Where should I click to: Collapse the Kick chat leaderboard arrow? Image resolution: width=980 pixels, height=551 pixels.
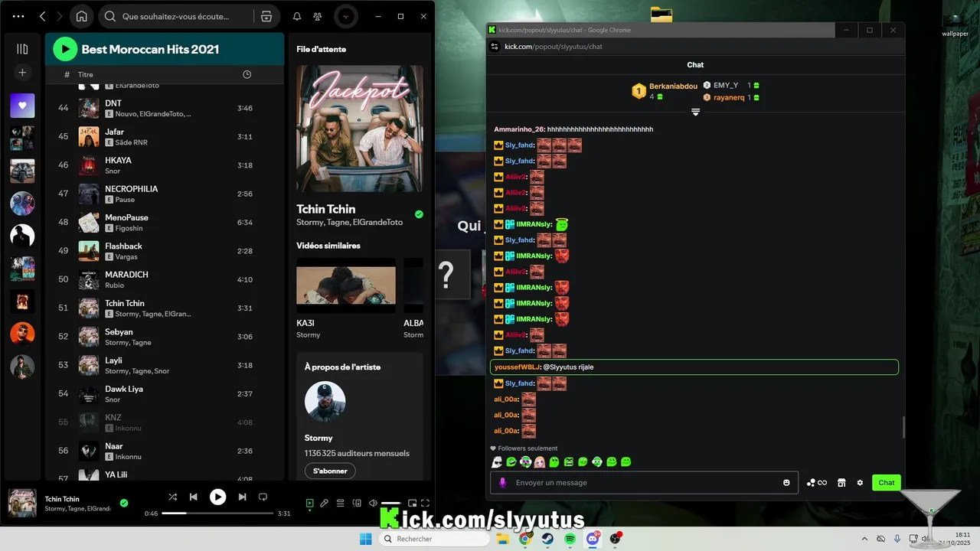tap(695, 112)
